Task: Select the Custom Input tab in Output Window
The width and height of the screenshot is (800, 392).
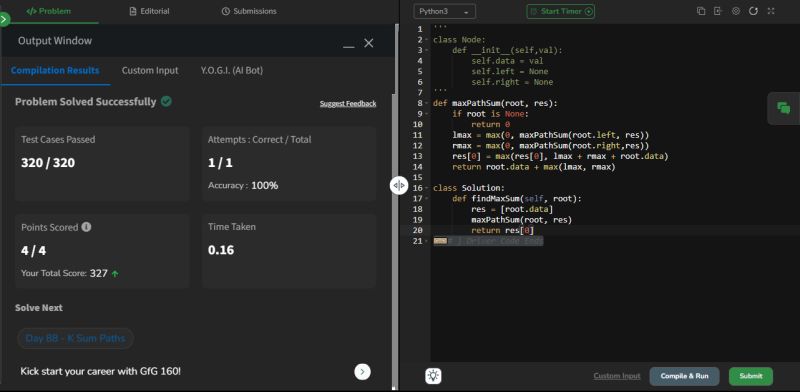Action: click(150, 70)
